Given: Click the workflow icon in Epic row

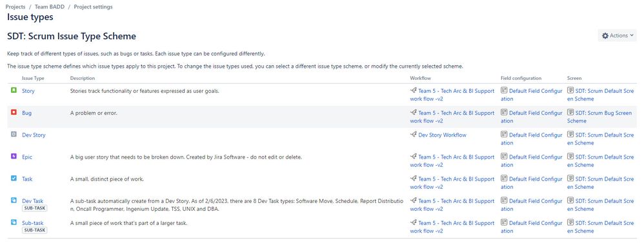Looking at the screenshot, I should 413,157.
